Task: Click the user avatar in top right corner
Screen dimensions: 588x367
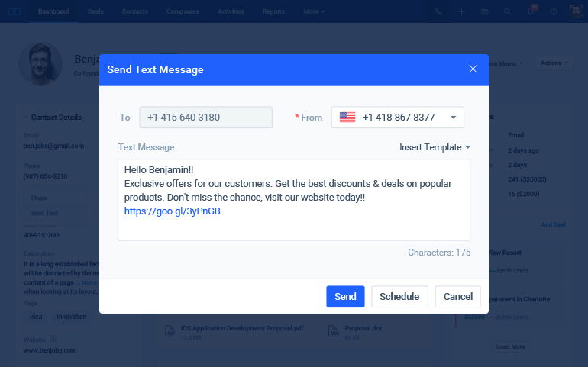Action: coord(576,11)
